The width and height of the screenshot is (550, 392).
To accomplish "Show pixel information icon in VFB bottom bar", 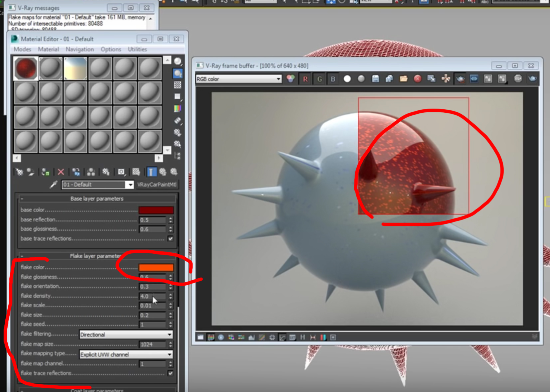I will 221,337.
